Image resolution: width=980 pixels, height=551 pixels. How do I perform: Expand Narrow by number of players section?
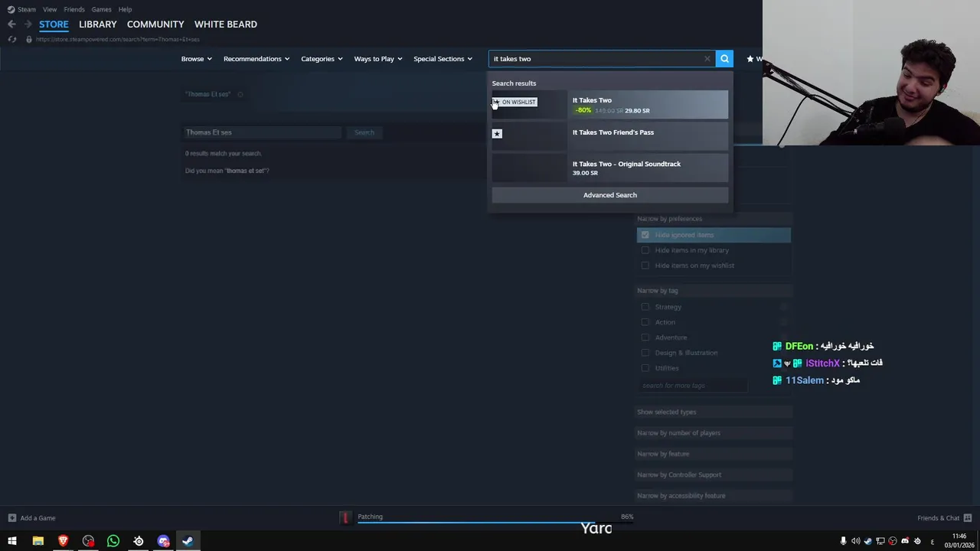point(714,433)
